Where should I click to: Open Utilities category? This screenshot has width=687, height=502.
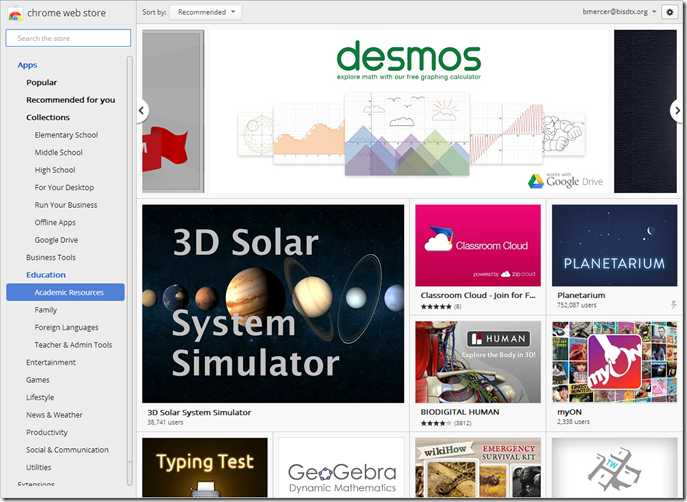pos(39,467)
